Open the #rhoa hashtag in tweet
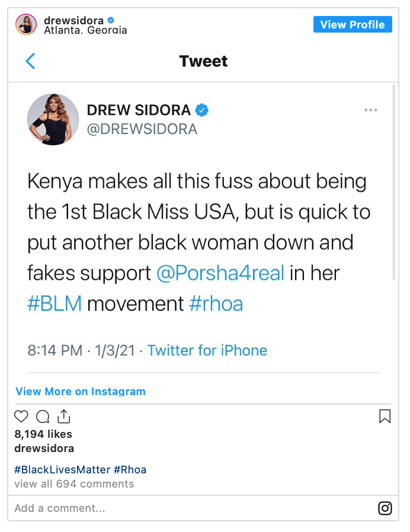 pos(216,303)
